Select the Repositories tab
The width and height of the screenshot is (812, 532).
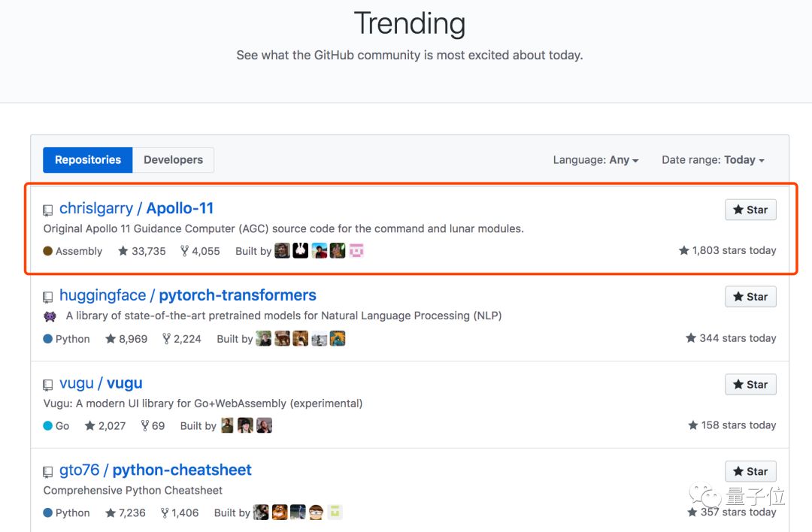(x=88, y=160)
